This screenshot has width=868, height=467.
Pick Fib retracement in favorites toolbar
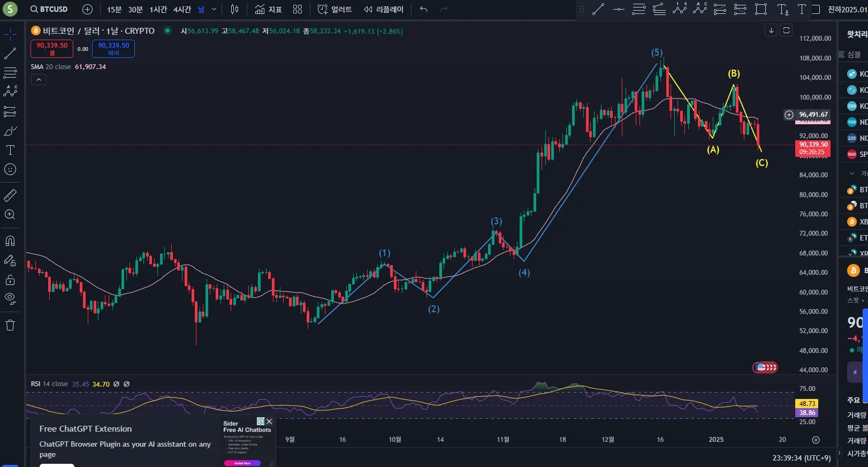pyautogui.click(x=639, y=9)
